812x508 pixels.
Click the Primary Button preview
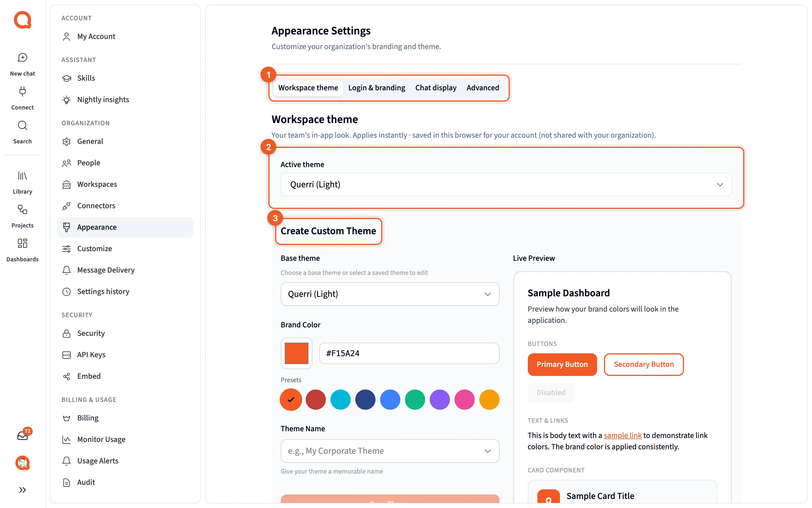(x=562, y=365)
